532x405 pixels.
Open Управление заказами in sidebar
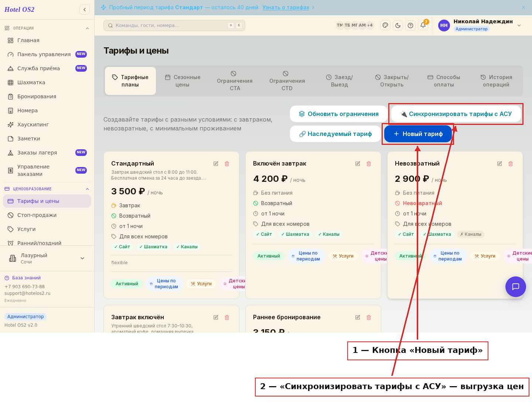click(47, 170)
